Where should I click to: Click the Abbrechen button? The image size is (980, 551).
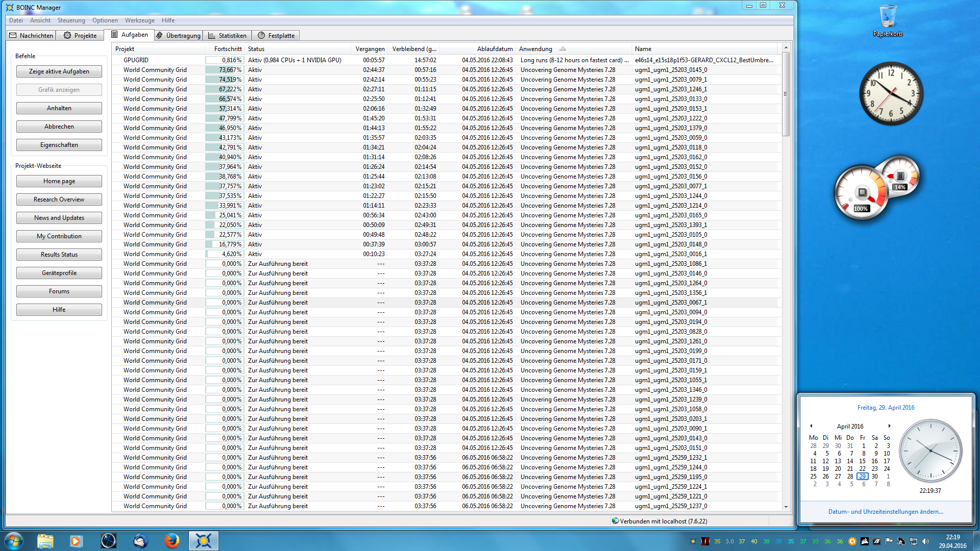click(x=59, y=127)
